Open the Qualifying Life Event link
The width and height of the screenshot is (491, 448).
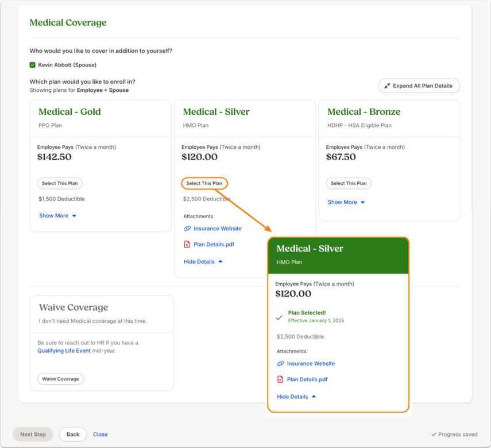coord(64,350)
